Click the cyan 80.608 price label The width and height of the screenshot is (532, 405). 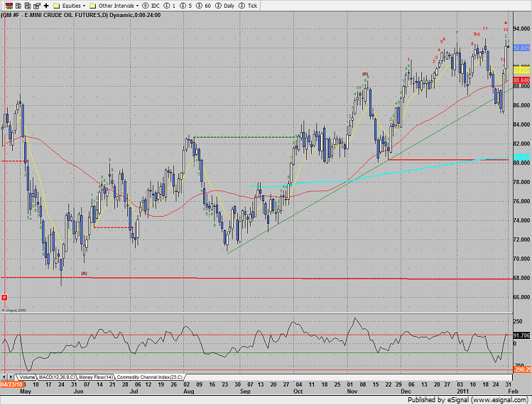click(x=521, y=157)
